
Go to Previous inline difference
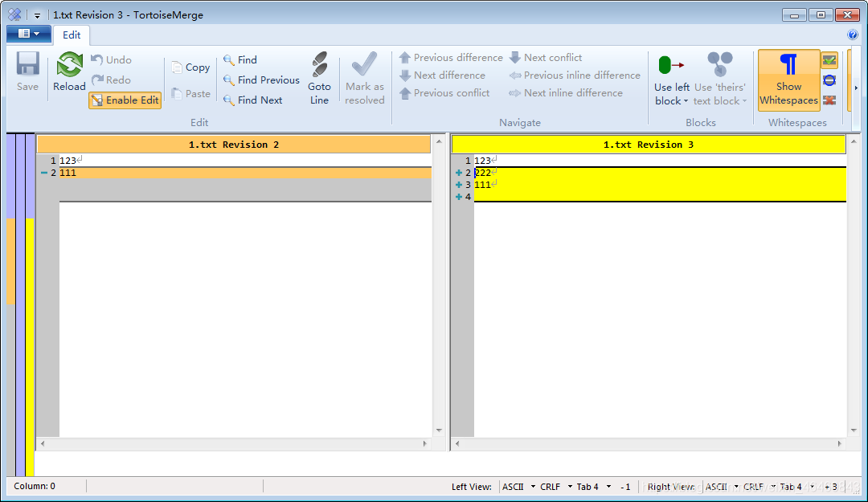pyautogui.click(x=575, y=76)
